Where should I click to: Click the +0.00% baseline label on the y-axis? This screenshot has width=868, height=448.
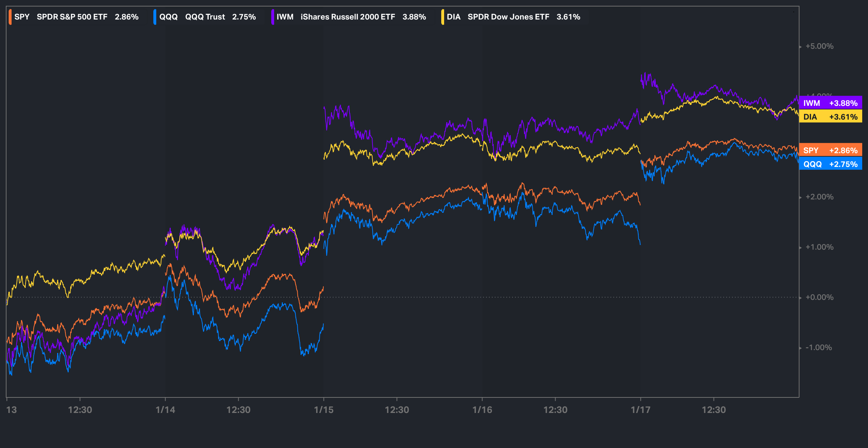point(819,297)
